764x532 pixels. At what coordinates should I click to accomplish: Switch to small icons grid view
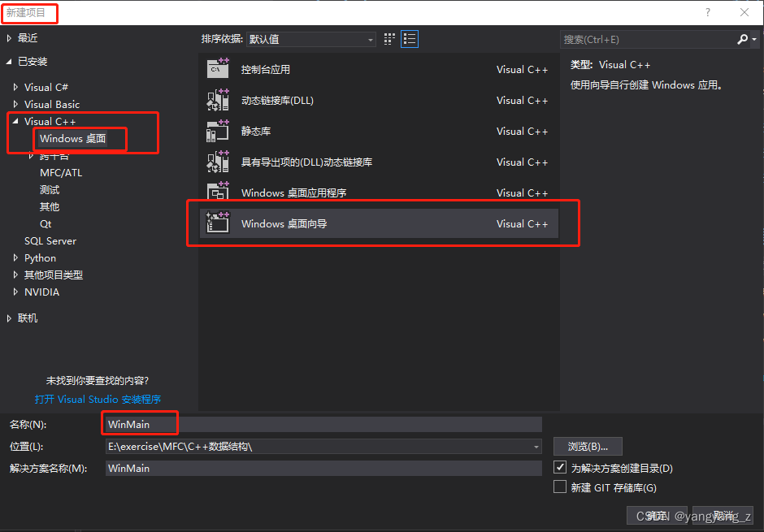click(x=389, y=39)
